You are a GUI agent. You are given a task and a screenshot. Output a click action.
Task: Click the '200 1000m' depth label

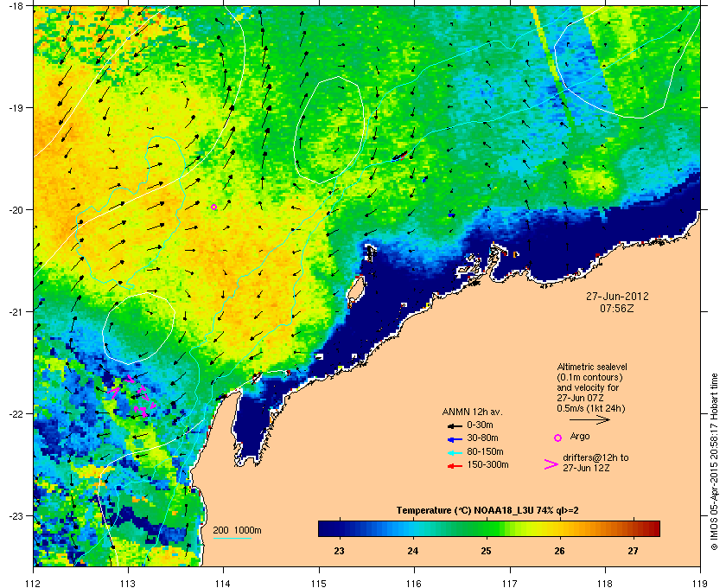237,530
